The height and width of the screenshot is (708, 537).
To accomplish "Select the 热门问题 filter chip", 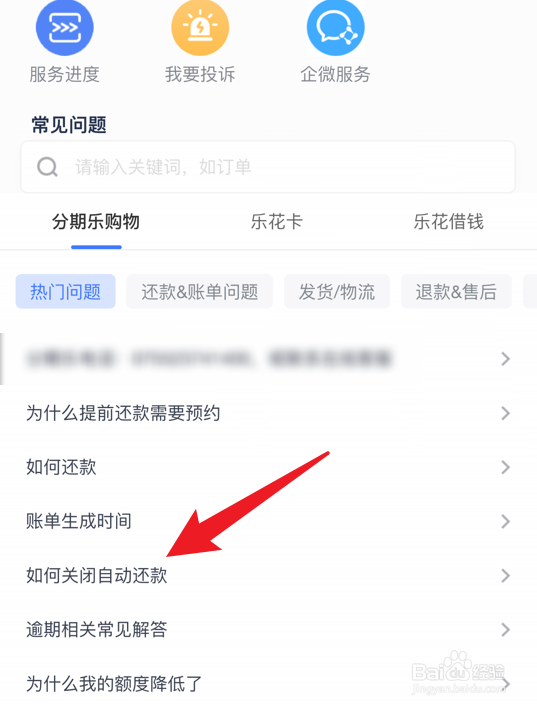I will pos(65,292).
